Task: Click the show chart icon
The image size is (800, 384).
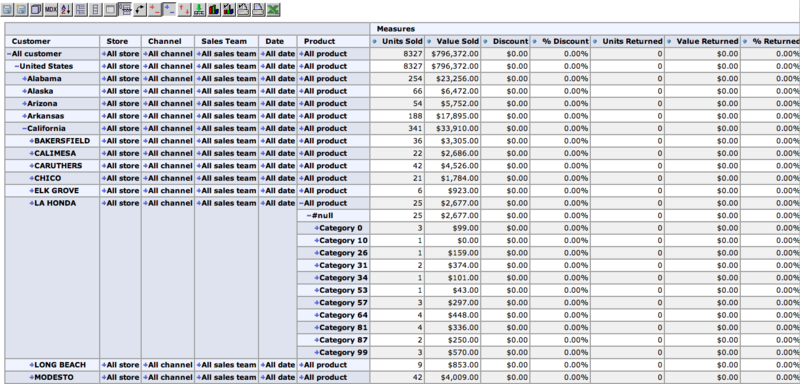Action: [x=214, y=9]
